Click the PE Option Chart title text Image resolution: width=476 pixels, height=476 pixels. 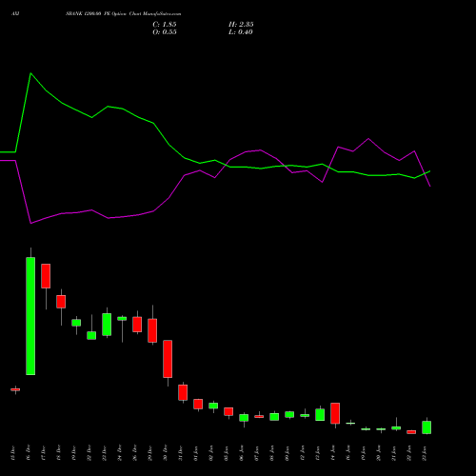coord(123,14)
